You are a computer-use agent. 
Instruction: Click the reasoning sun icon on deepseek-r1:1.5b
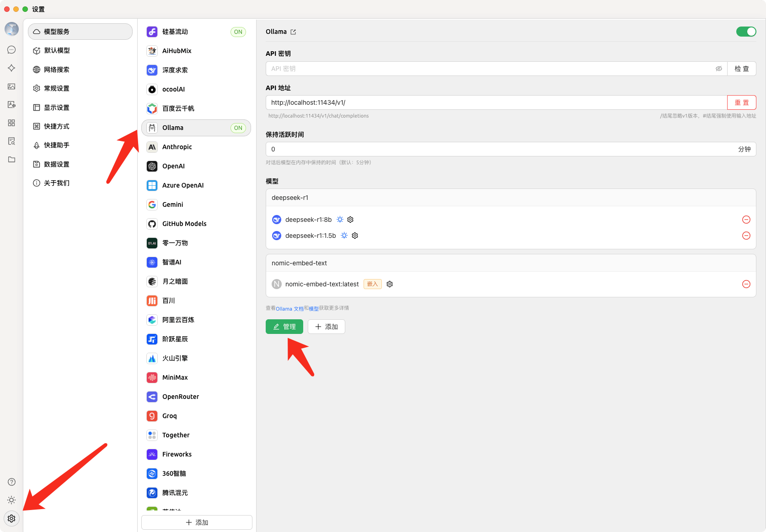pyautogui.click(x=344, y=236)
